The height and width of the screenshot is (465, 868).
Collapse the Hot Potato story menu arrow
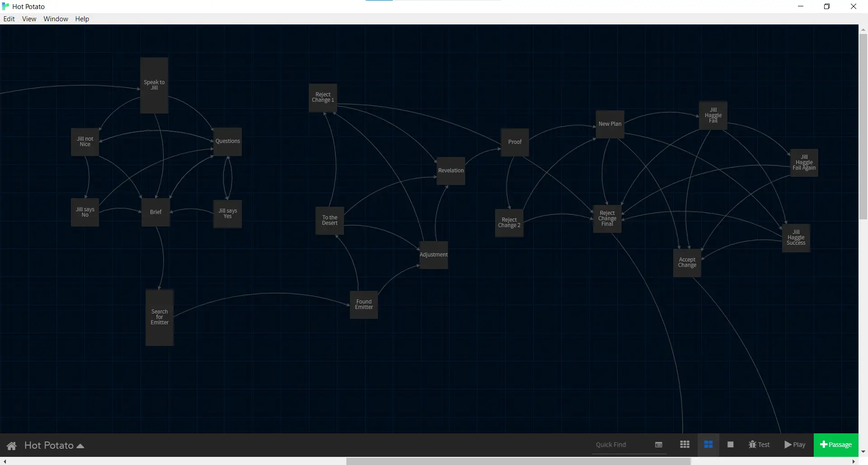pos(80,446)
